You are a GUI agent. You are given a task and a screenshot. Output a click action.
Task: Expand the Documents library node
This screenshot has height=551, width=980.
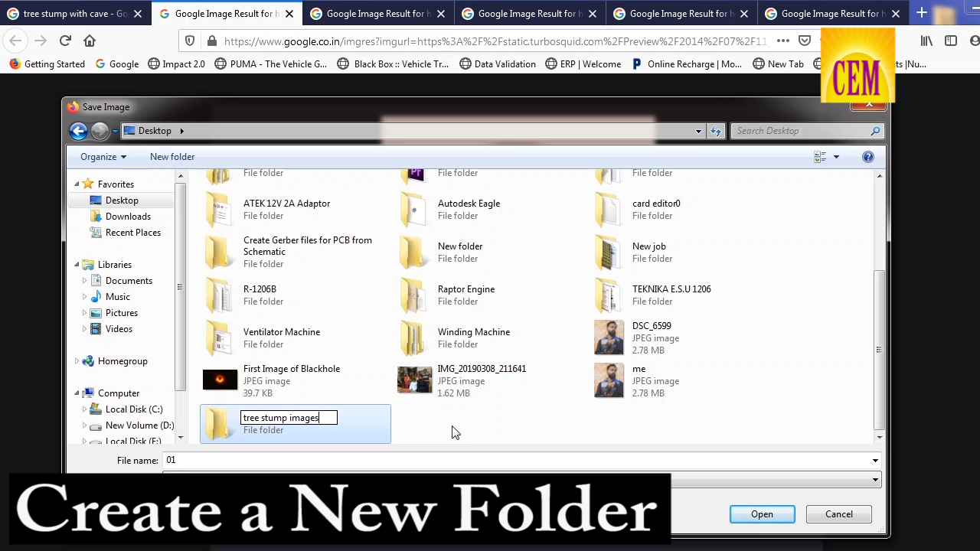(84, 281)
